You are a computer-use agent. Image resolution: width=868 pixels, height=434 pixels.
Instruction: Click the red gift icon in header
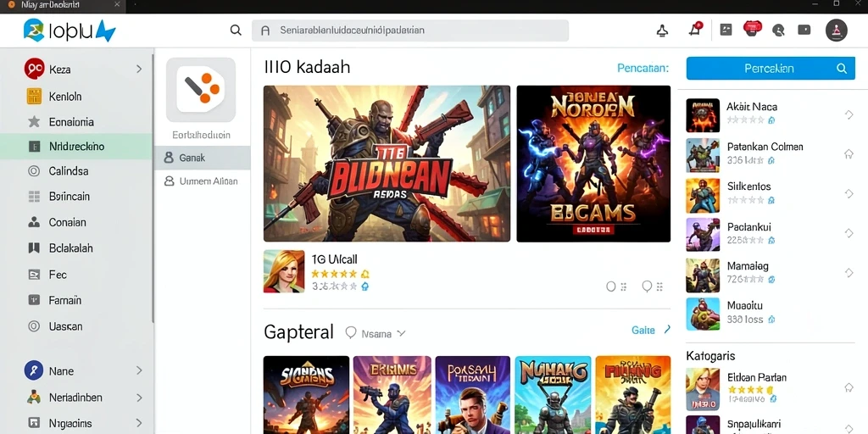click(x=751, y=29)
